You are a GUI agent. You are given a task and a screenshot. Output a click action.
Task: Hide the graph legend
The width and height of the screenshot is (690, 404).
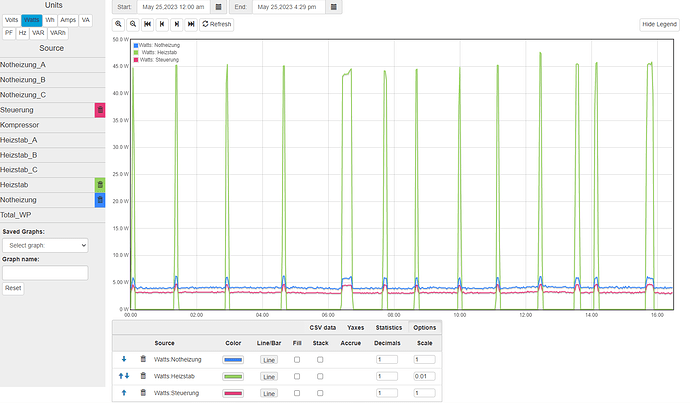click(x=659, y=24)
